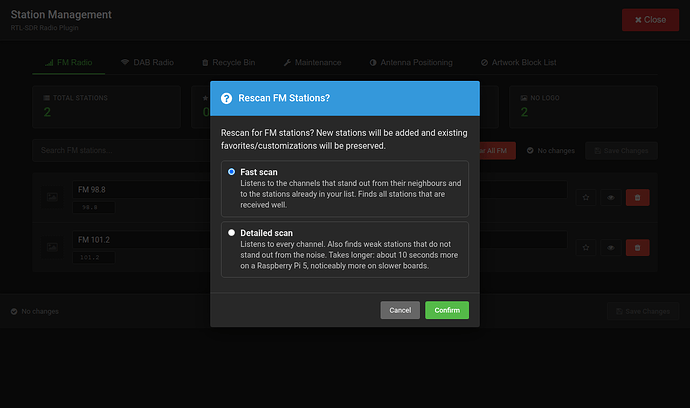Delete the FM 101.2 station
Screen dimensions: 690x408
click(x=637, y=248)
